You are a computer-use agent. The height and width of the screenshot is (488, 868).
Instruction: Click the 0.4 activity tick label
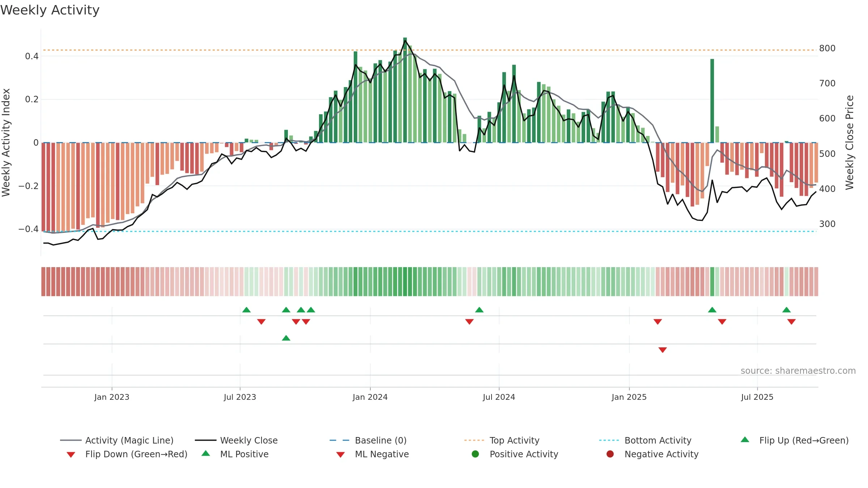[x=32, y=56]
